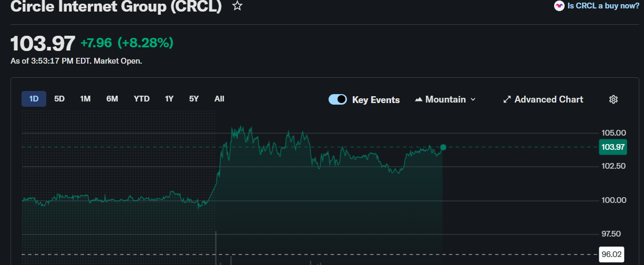Add CRCL to watchlist with star icon
Screen dimensions: 644x265
pos(238,6)
